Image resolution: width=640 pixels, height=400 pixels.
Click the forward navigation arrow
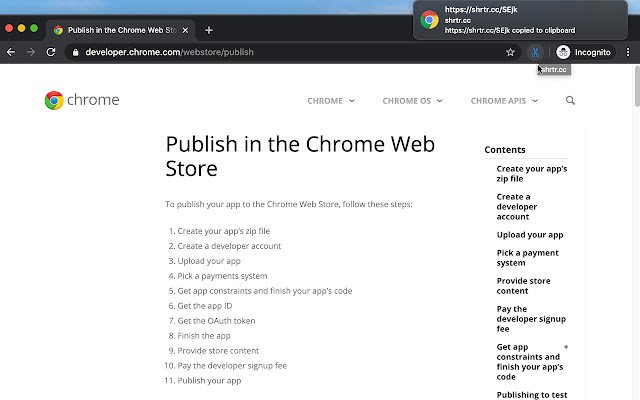[x=31, y=52]
